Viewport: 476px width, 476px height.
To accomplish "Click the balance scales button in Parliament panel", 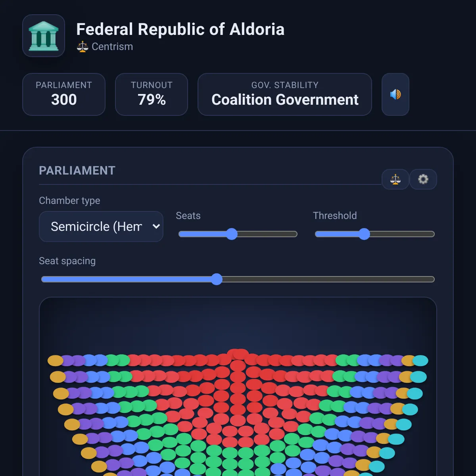I will (395, 179).
